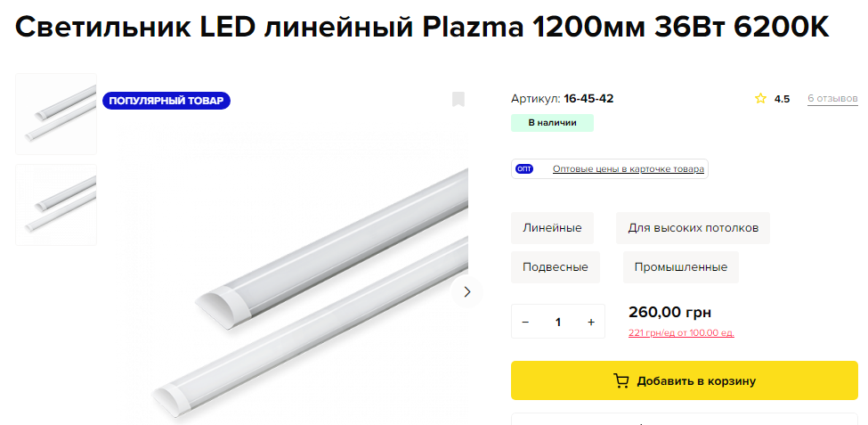Click the blue ОПТ badge icon

point(524,169)
